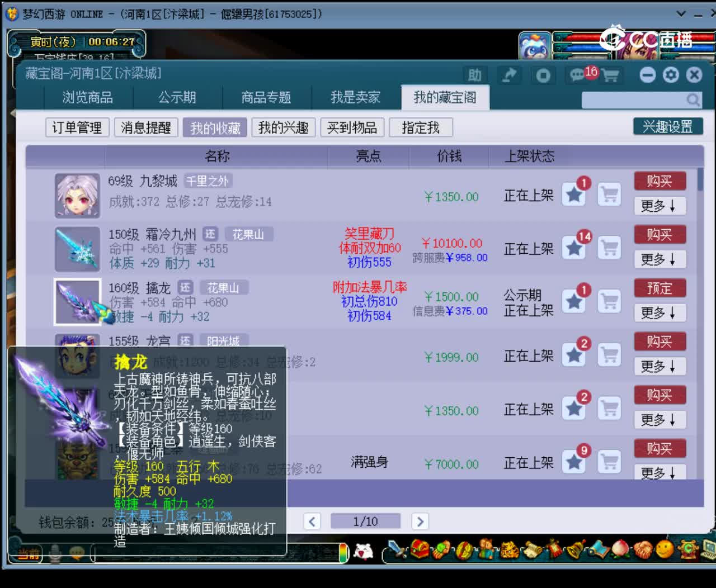Screen dimensions: 716x588
Task: Click the smiley face icon in bottom toolbar
Action: 665,549
